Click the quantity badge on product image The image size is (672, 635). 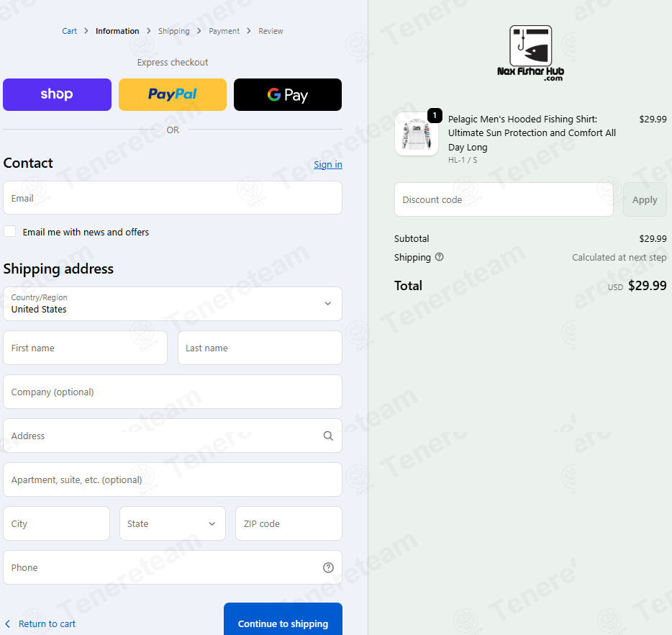click(x=435, y=115)
